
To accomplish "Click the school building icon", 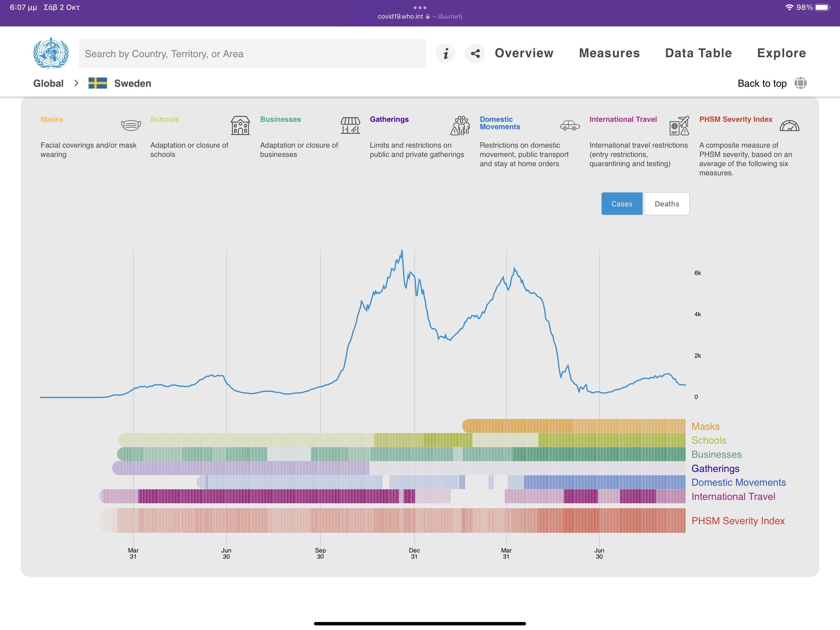I will 240,126.
